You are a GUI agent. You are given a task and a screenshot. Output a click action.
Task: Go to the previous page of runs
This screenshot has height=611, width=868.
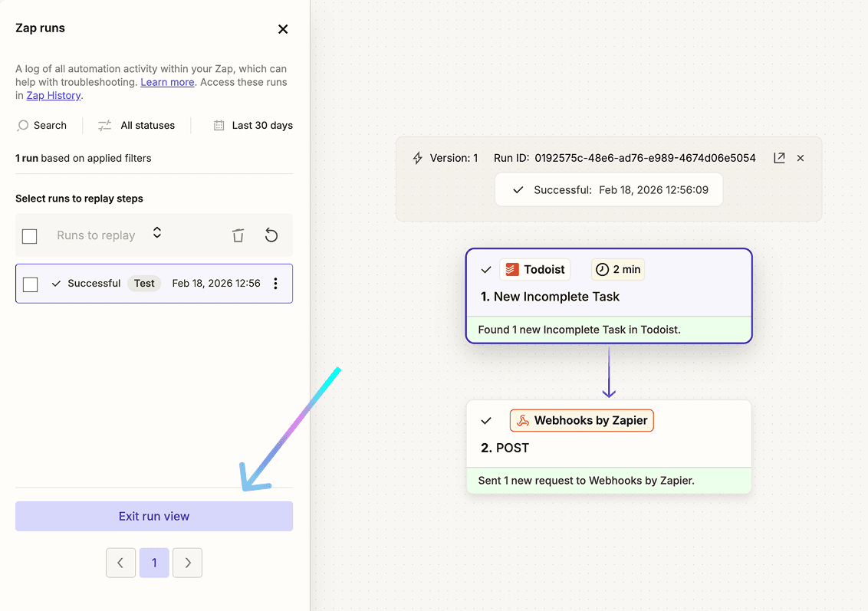tap(120, 563)
